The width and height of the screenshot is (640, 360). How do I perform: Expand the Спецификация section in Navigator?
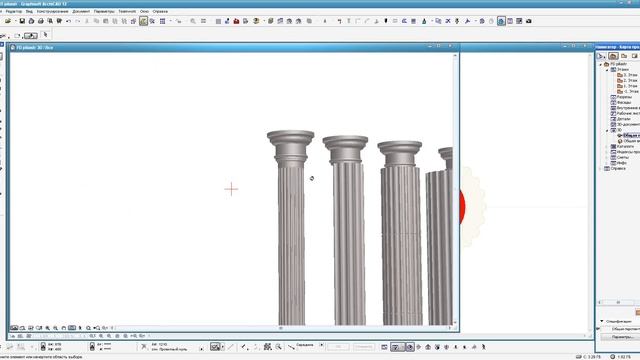point(602,321)
